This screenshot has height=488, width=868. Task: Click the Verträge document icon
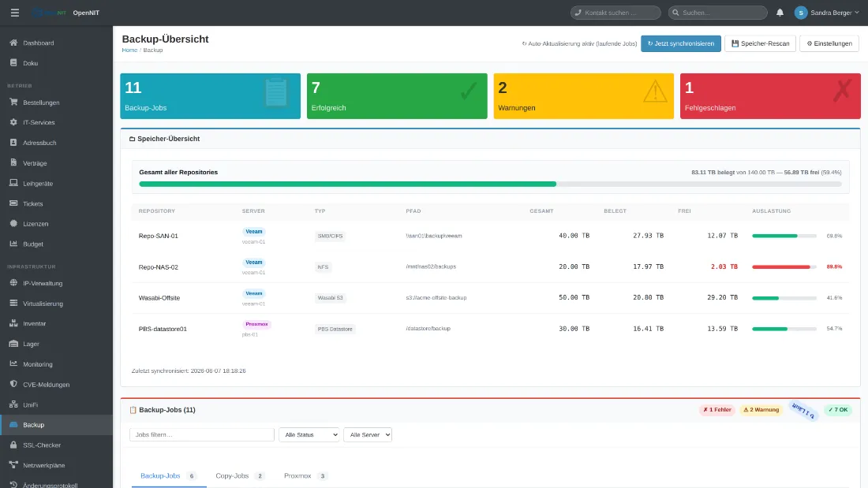pyautogui.click(x=13, y=162)
